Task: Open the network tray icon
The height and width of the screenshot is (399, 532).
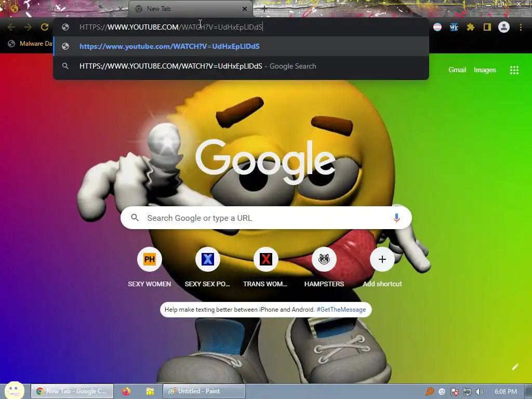Action: (467, 392)
